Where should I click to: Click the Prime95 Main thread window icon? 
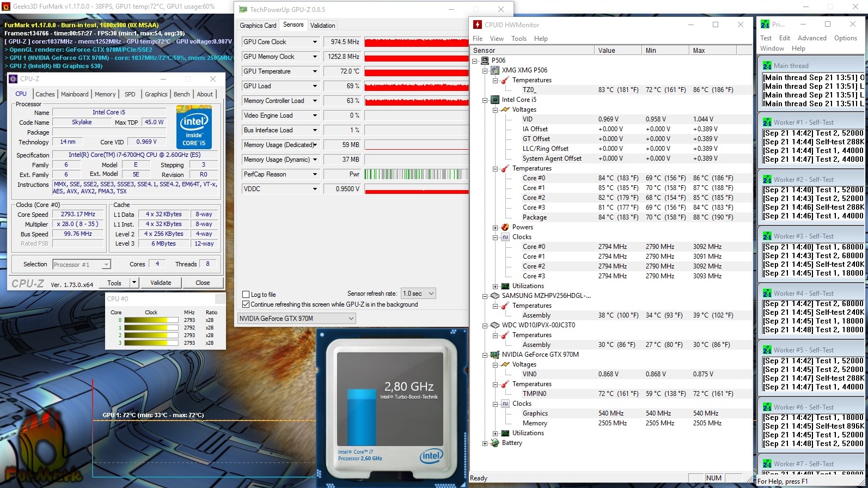pyautogui.click(x=767, y=65)
